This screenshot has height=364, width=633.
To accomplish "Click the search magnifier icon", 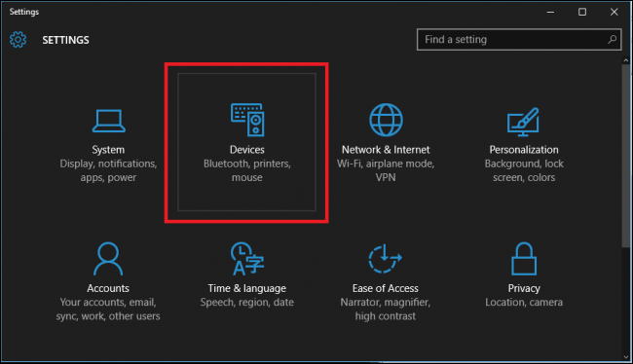I will click(612, 39).
